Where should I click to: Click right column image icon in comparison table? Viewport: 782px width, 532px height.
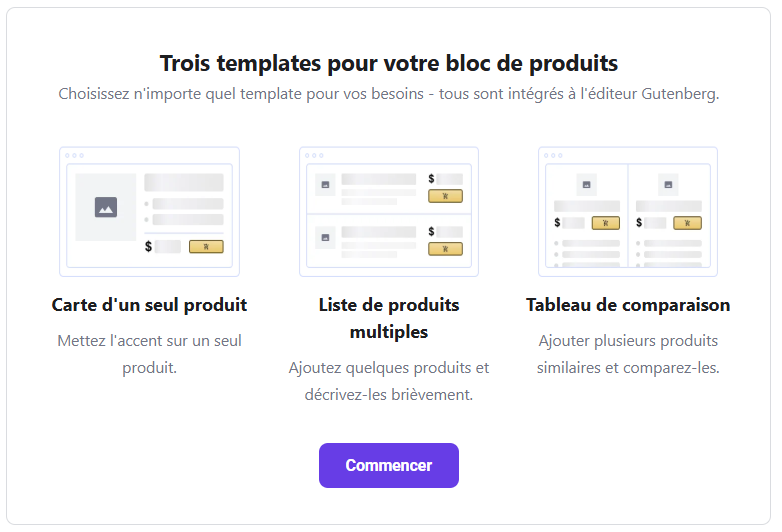tap(668, 184)
